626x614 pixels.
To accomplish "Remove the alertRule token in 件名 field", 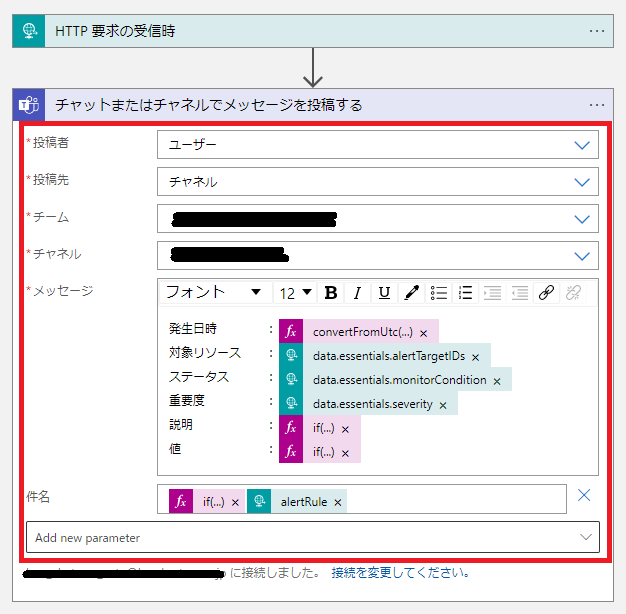I will coord(338,503).
